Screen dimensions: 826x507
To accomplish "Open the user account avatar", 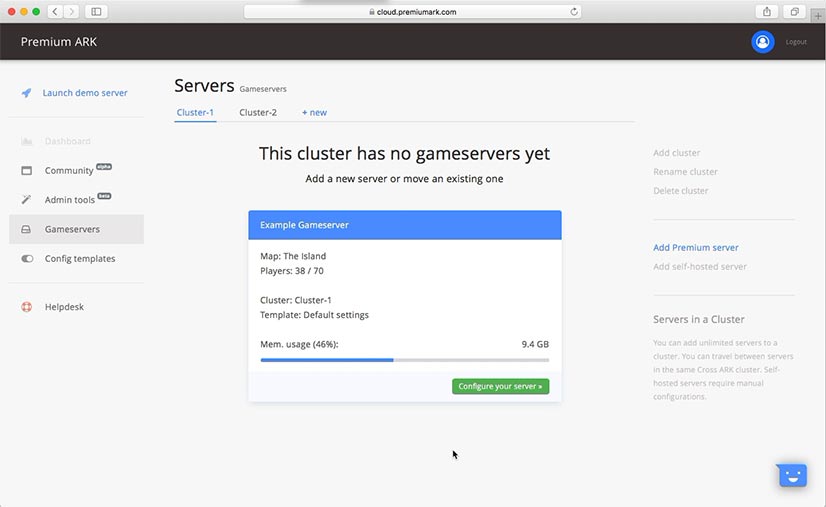I will point(762,42).
